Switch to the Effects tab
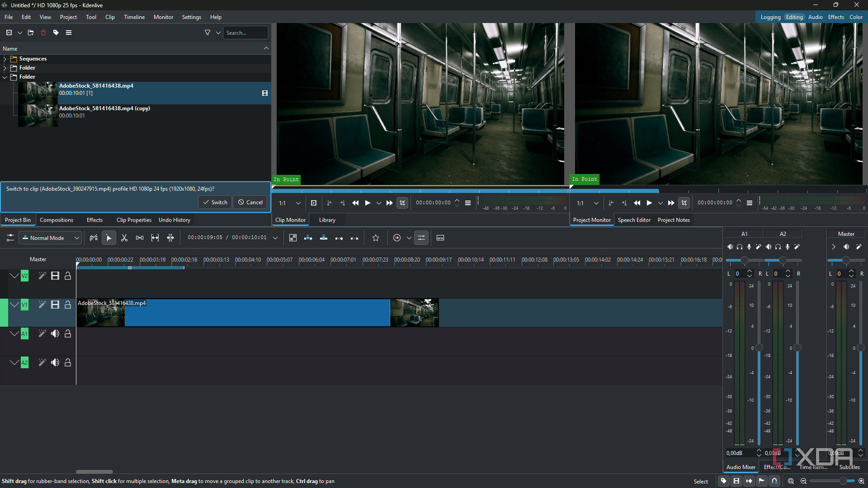The width and height of the screenshot is (868, 488). (94, 220)
